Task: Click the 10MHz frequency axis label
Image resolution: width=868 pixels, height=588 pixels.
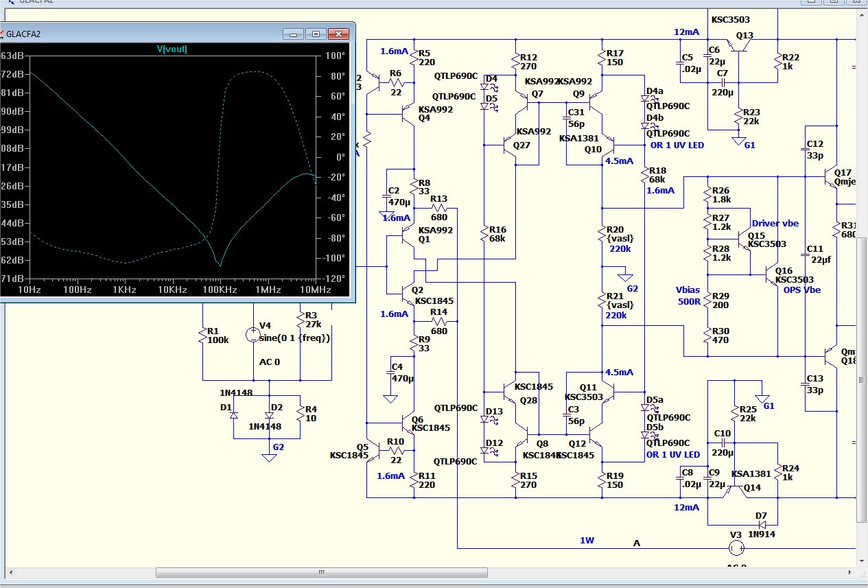Action: tap(315, 290)
